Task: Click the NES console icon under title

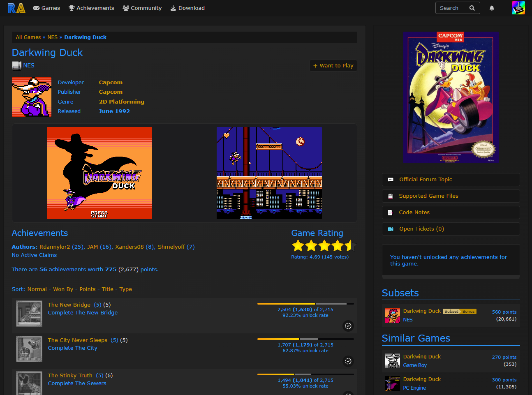Action: click(x=16, y=65)
